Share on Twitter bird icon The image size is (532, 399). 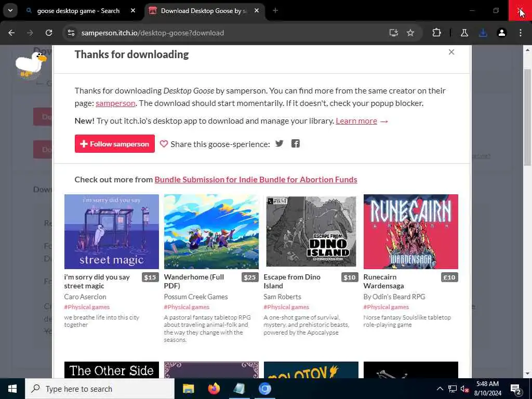pyautogui.click(x=279, y=143)
